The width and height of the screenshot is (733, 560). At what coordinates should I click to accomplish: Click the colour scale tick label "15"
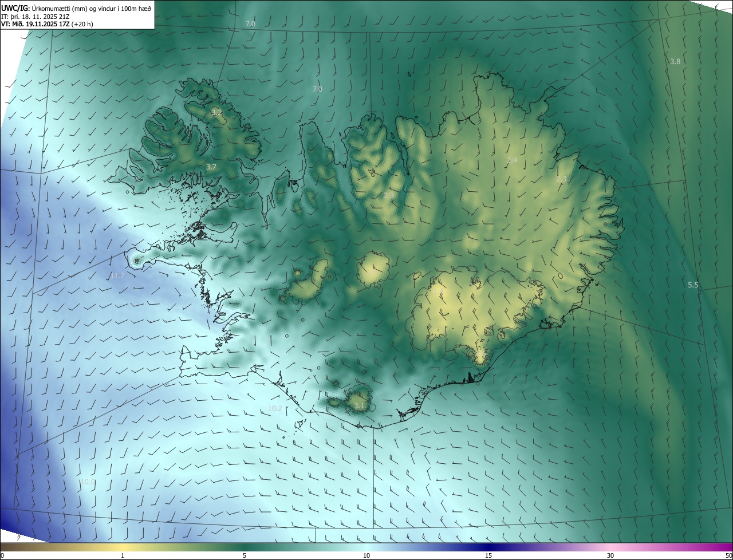488,555
